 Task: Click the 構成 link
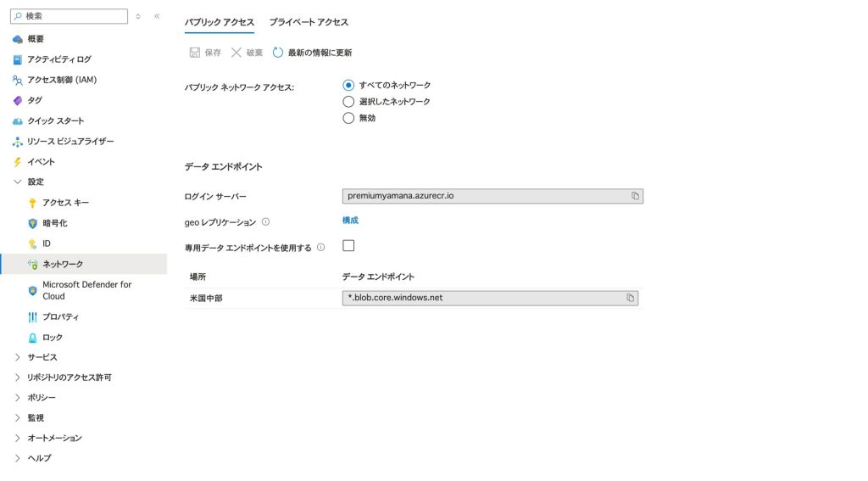pyautogui.click(x=350, y=221)
